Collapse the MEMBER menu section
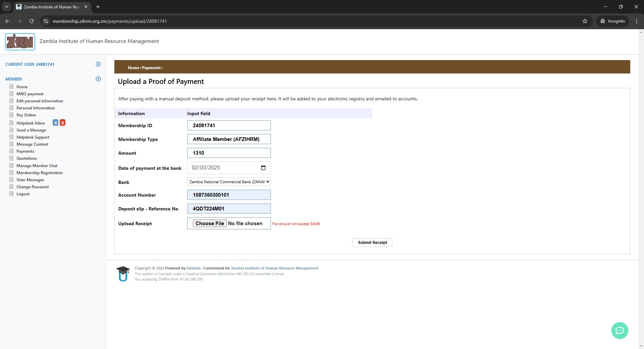This screenshot has height=349, width=644. [x=98, y=79]
